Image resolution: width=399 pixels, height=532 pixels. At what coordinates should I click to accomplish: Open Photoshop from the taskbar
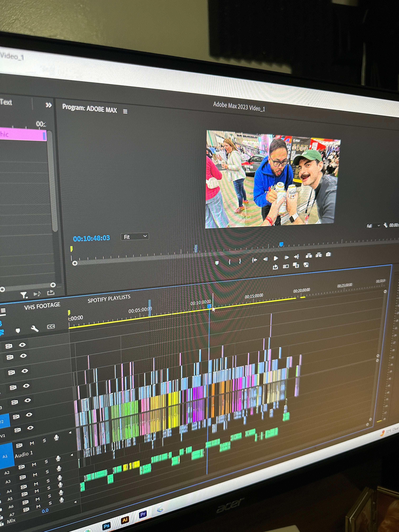pos(106,526)
